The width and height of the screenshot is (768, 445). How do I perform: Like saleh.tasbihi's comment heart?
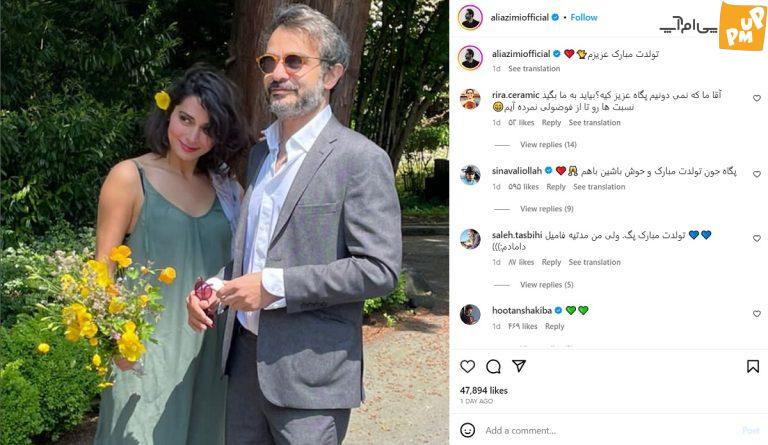tap(757, 238)
